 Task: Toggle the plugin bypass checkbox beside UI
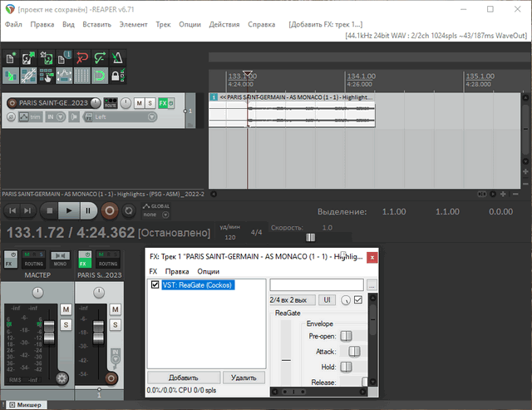358,299
